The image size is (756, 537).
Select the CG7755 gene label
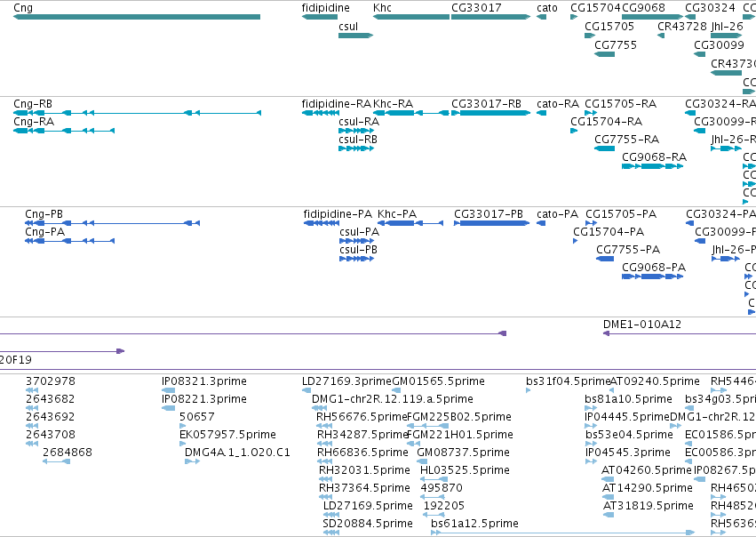pos(616,44)
